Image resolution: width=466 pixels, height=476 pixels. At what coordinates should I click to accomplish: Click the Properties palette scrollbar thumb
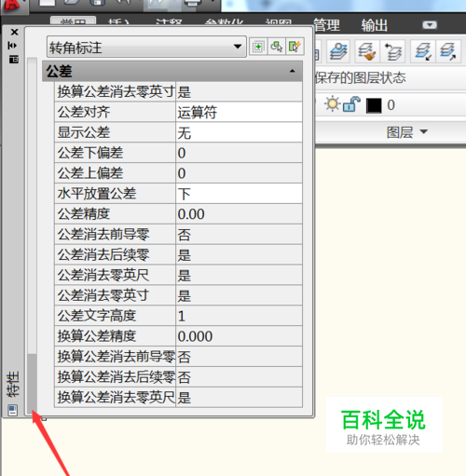pos(32,383)
